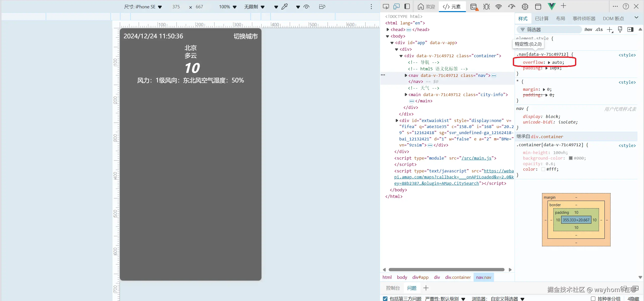The image size is (644, 301).
Task: Open the Sources bug icon
Action: (x=486, y=7)
